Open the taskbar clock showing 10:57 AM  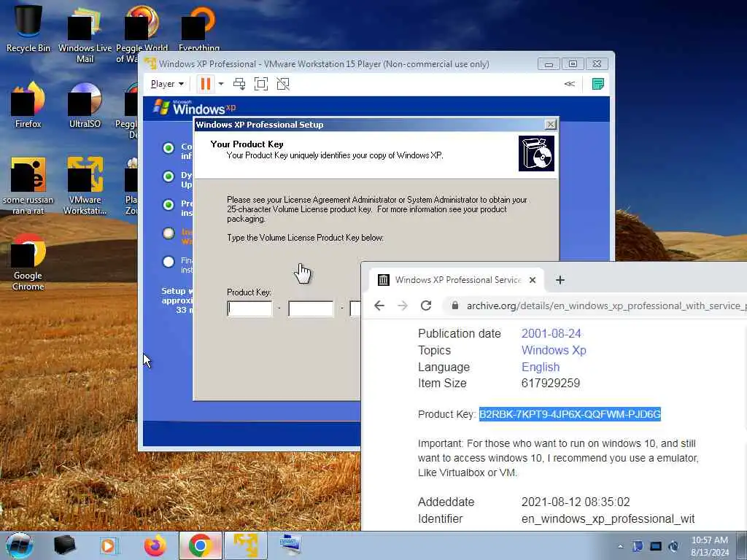click(x=709, y=546)
